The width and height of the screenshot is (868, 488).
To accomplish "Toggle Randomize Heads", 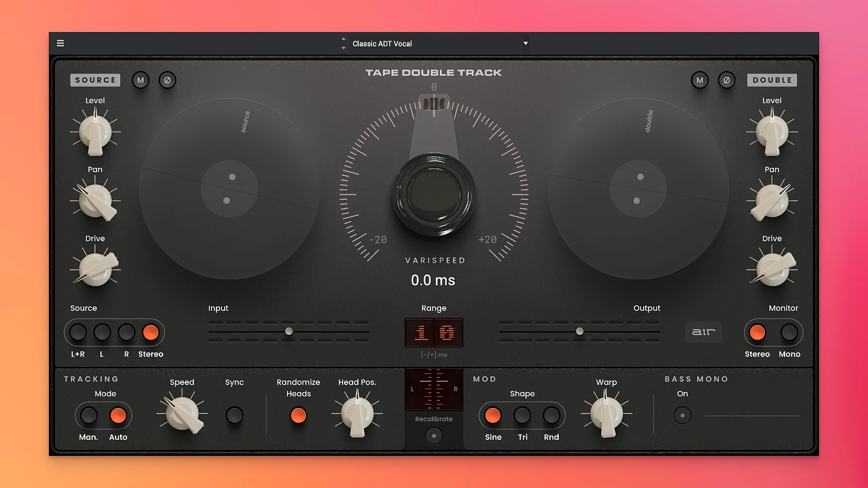I will click(x=298, y=415).
